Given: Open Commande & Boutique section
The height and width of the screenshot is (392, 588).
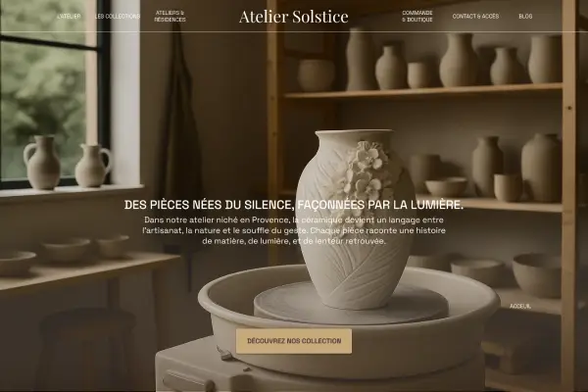Looking at the screenshot, I should (417, 16).
